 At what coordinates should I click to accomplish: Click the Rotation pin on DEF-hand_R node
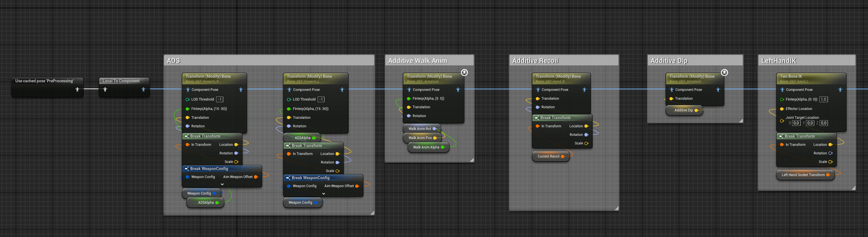coord(538,107)
